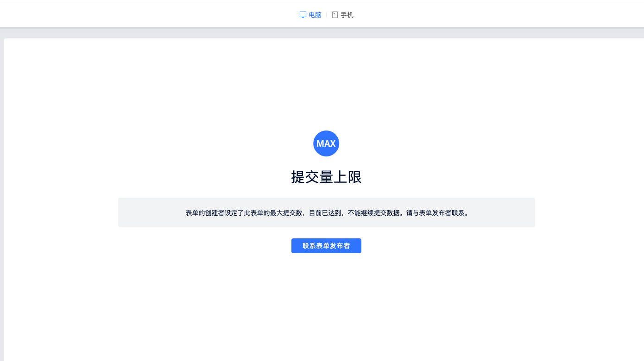Image resolution: width=644 pixels, height=361 pixels.
Task: Click the gray strip above the white preview card
Action: (324, 33)
